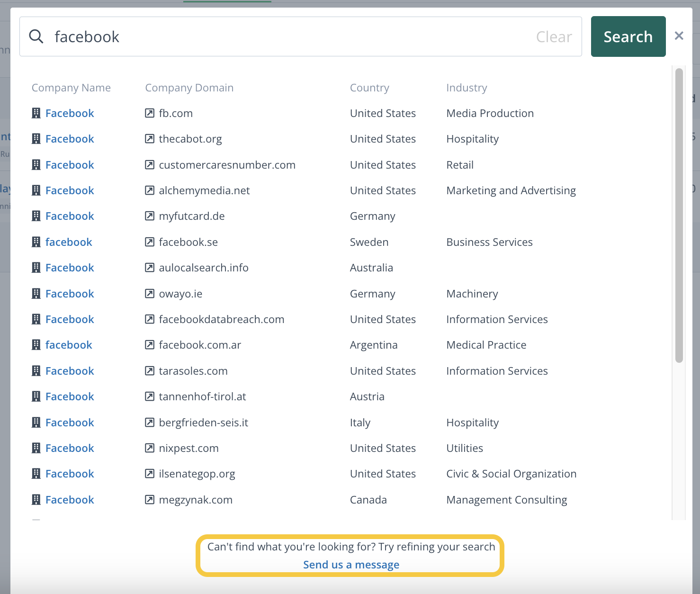Open external link icon for facebookdatabreach.com
This screenshot has height=594, width=700.
(150, 319)
